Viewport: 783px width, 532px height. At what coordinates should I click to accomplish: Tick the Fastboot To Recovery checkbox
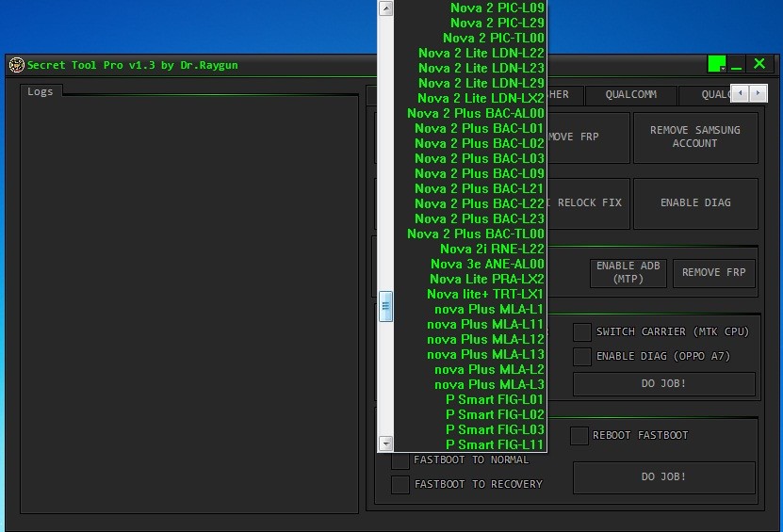[400, 485]
